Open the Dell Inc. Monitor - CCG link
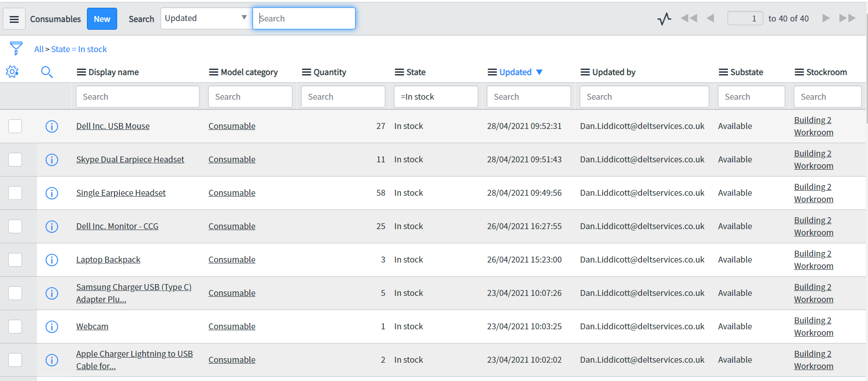This screenshot has height=381, width=868. click(118, 226)
